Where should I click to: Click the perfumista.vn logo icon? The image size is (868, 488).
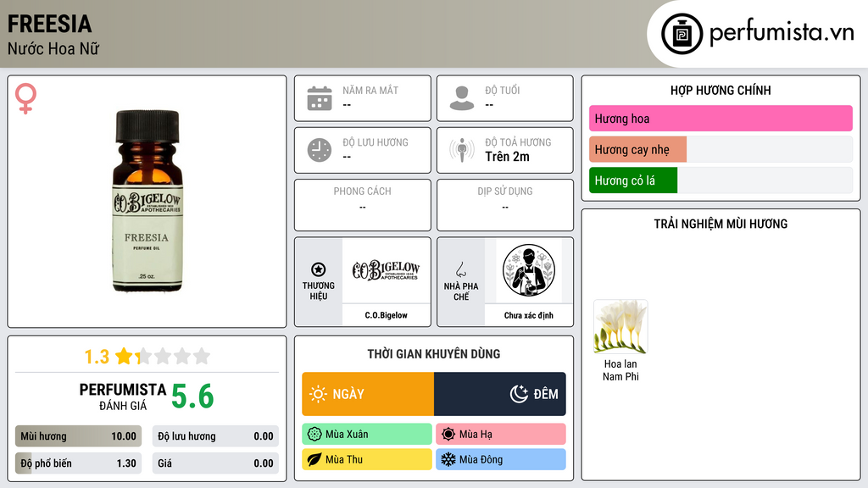(682, 34)
